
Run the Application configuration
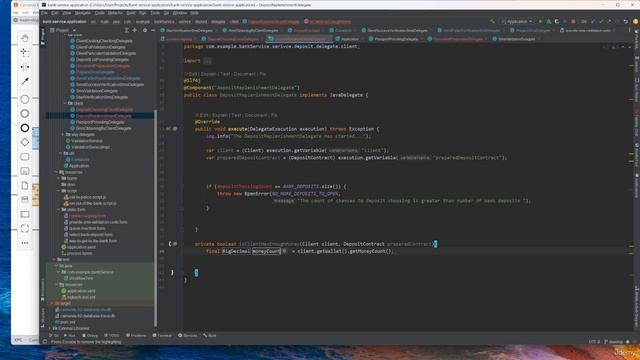tap(540, 21)
